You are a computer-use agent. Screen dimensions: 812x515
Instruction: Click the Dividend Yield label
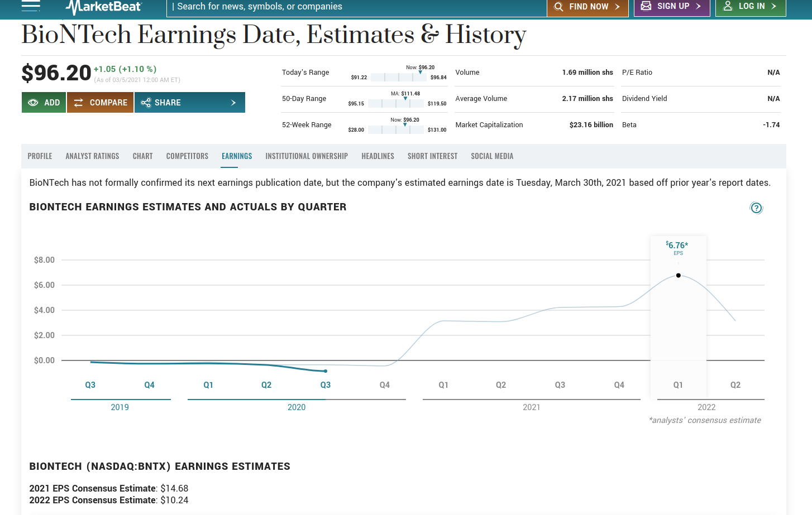644,99
